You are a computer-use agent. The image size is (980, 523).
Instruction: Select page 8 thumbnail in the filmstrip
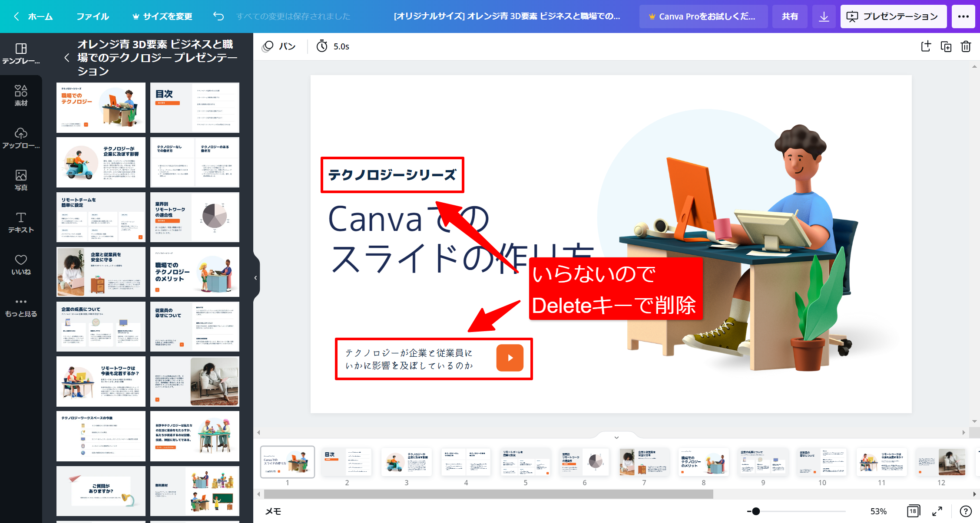point(704,462)
